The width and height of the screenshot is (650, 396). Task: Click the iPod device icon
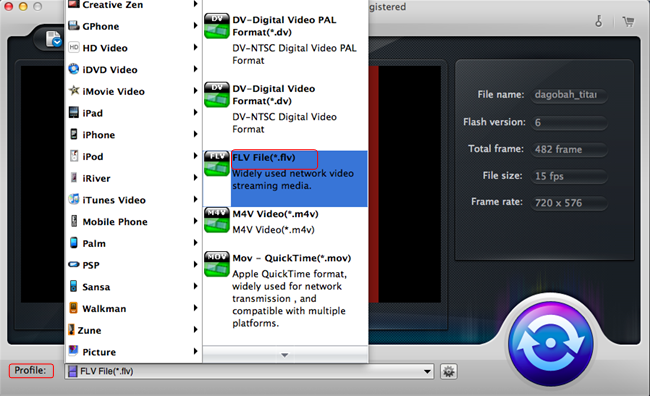tap(74, 156)
